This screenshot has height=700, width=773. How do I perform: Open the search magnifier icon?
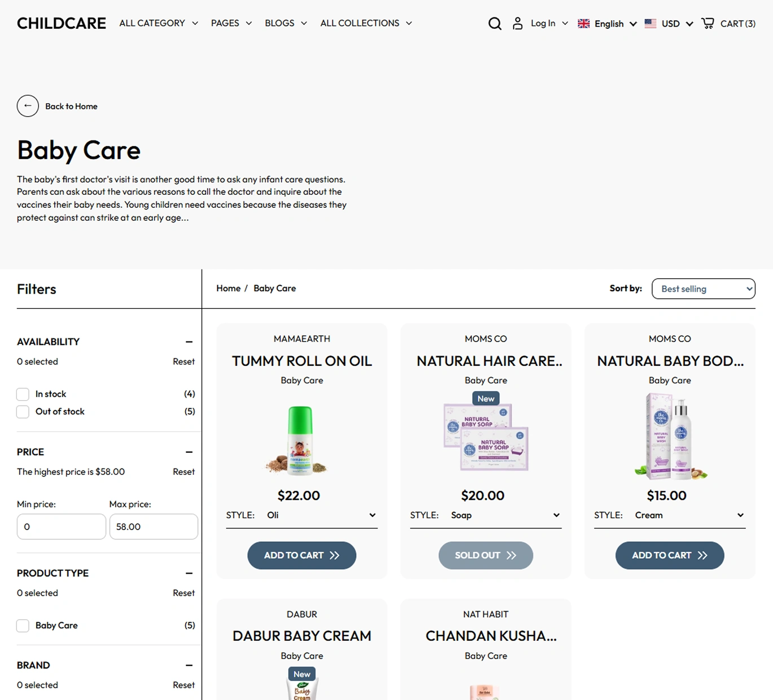click(495, 24)
